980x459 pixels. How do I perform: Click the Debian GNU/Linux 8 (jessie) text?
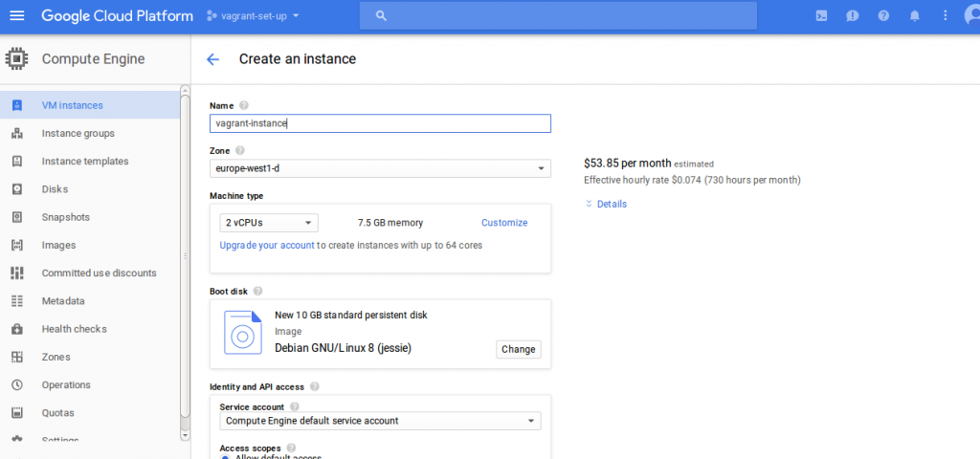[344, 348]
